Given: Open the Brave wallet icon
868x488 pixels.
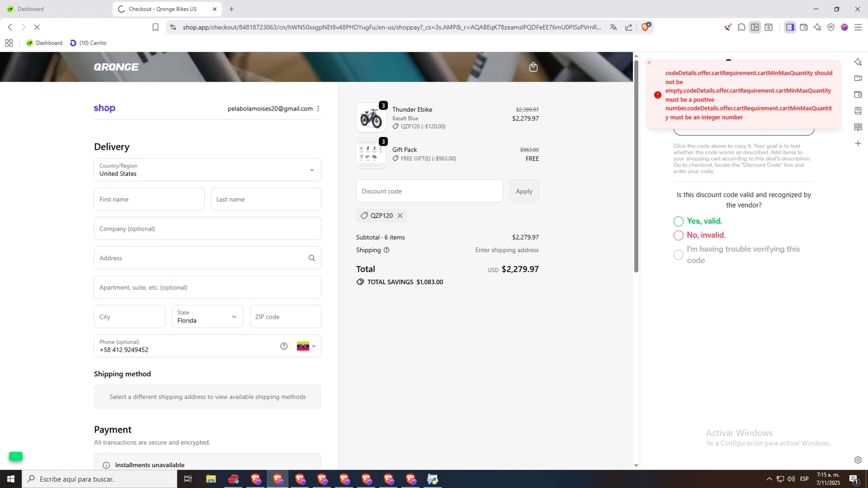Looking at the screenshot, I should pos(804,27).
